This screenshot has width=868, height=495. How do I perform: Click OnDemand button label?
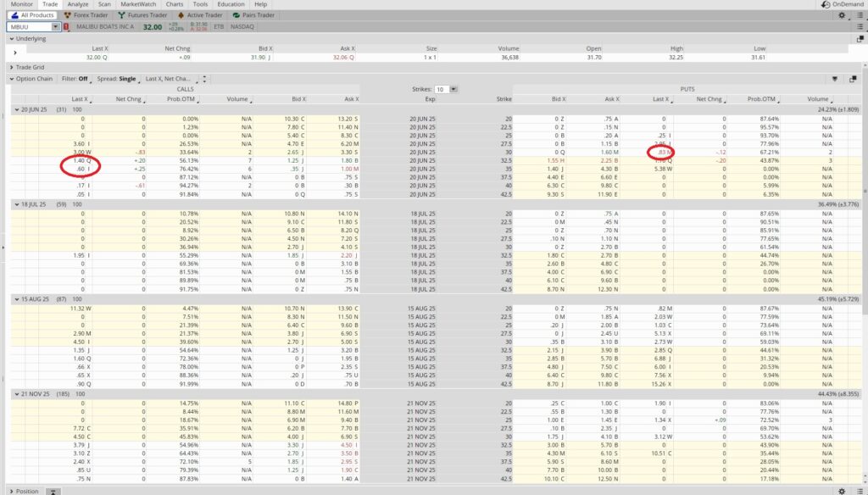848,4
